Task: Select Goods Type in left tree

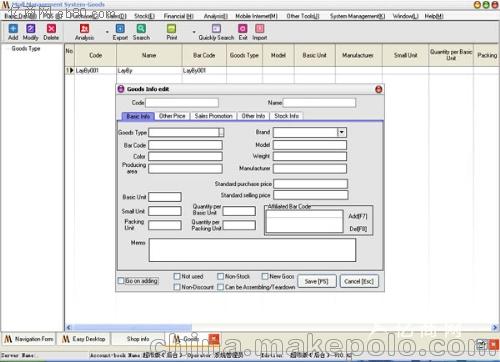Action: (26, 49)
